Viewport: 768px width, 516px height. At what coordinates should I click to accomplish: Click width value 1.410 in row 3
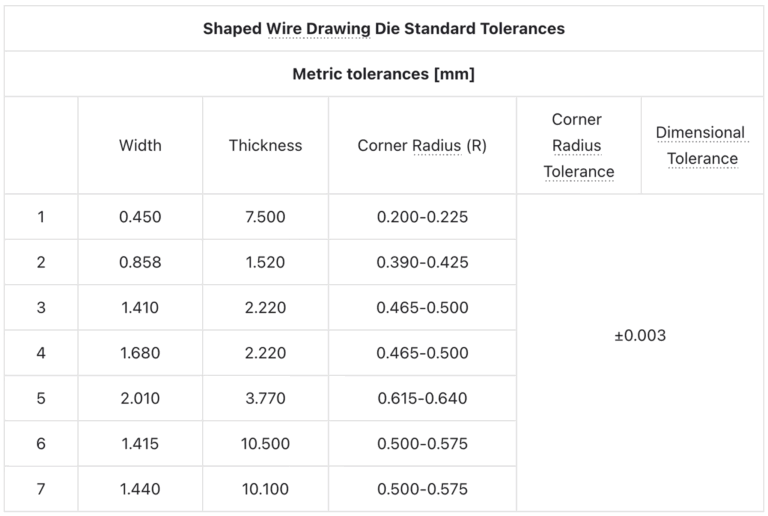(x=140, y=307)
